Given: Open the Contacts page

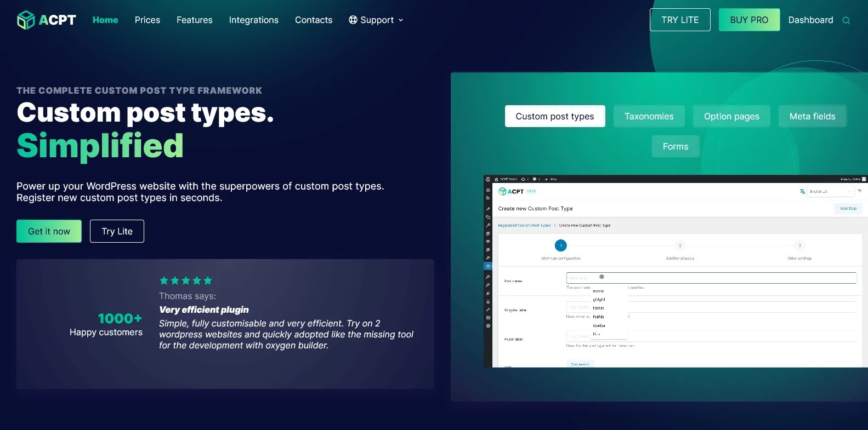Looking at the screenshot, I should [x=314, y=20].
